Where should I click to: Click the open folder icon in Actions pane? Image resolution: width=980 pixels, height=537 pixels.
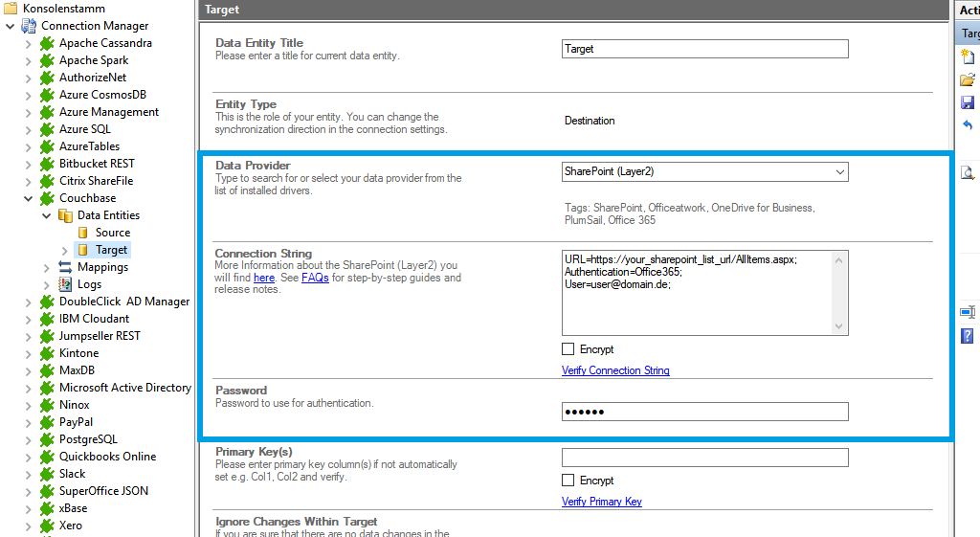[968, 79]
